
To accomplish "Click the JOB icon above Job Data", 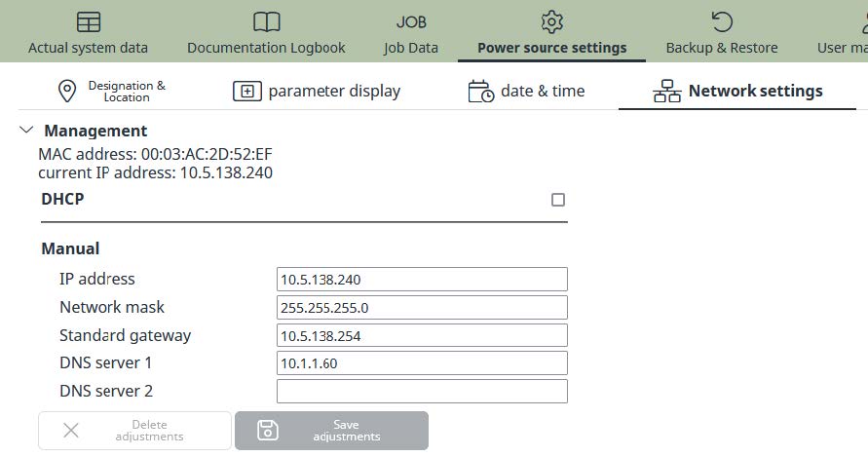I will 411,22.
